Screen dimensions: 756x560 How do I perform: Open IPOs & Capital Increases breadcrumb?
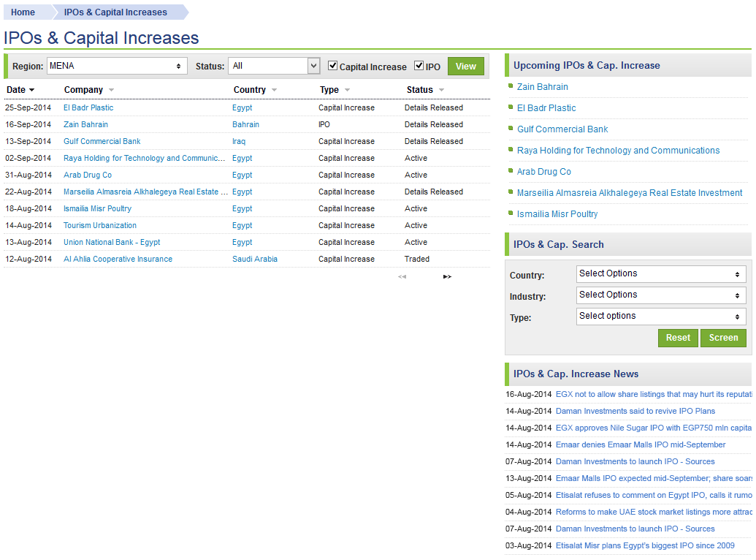[x=115, y=12]
